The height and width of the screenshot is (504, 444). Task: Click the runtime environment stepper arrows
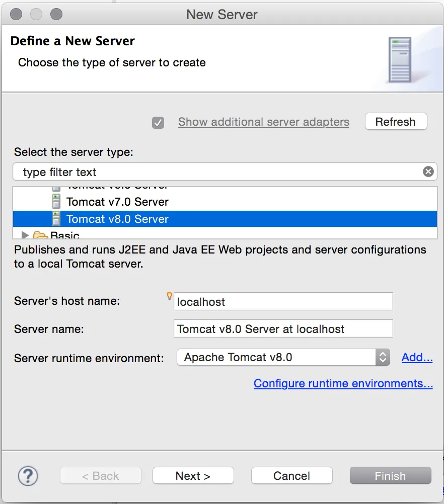383,357
